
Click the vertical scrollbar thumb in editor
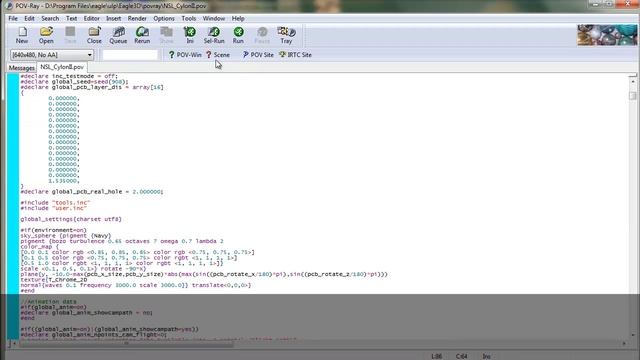point(633,95)
